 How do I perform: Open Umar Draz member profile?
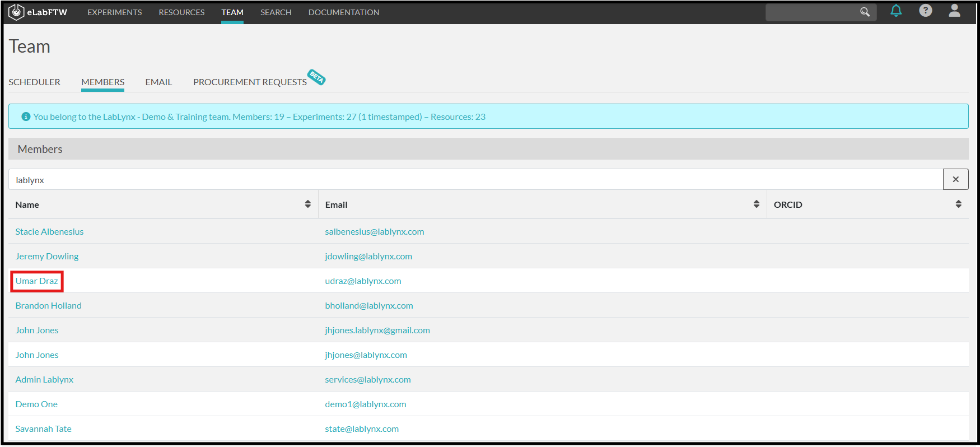[37, 281]
